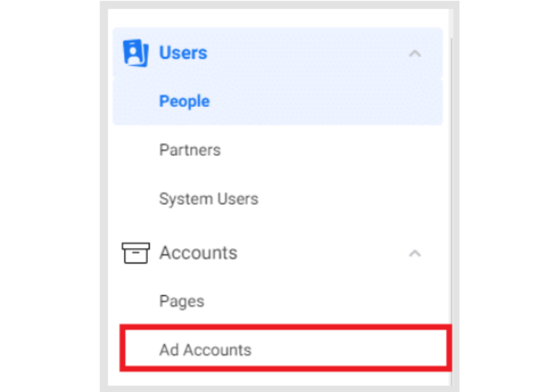Open the People menu item
The width and height of the screenshot is (555, 392).
(184, 101)
